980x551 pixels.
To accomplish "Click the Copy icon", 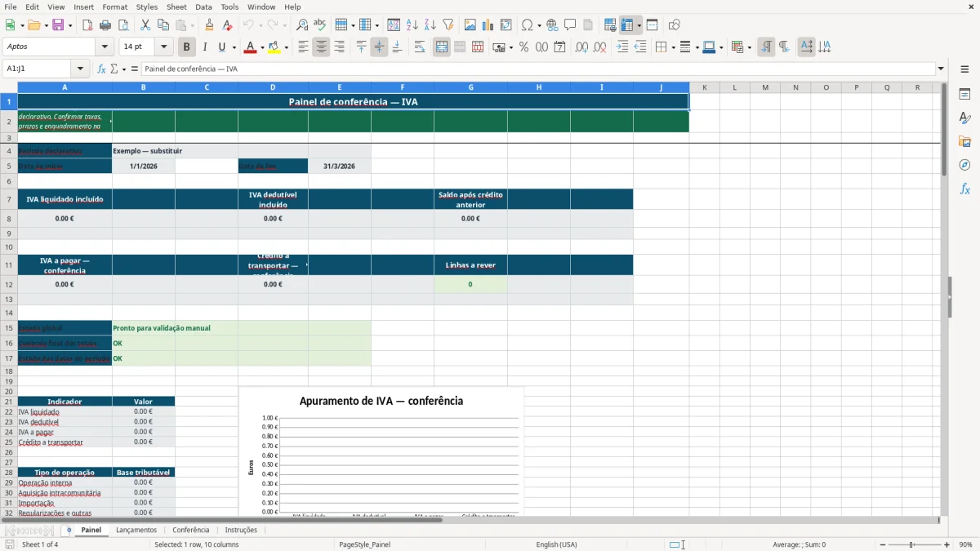I will click(163, 25).
